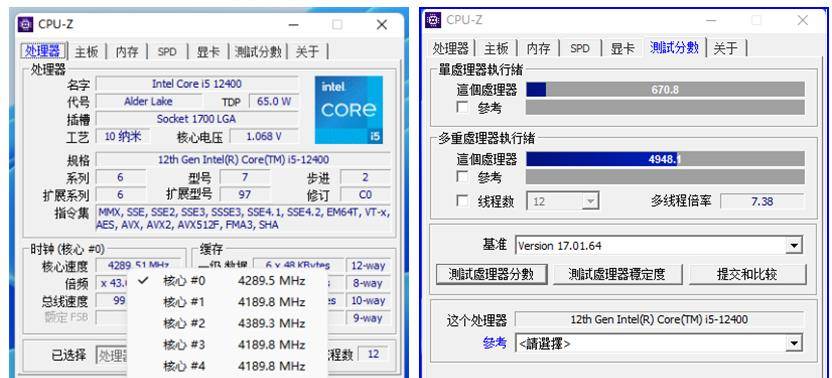The image size is (832, 378).
Task: Click the 提交和比较 submit and compare button
Action: 747,274
